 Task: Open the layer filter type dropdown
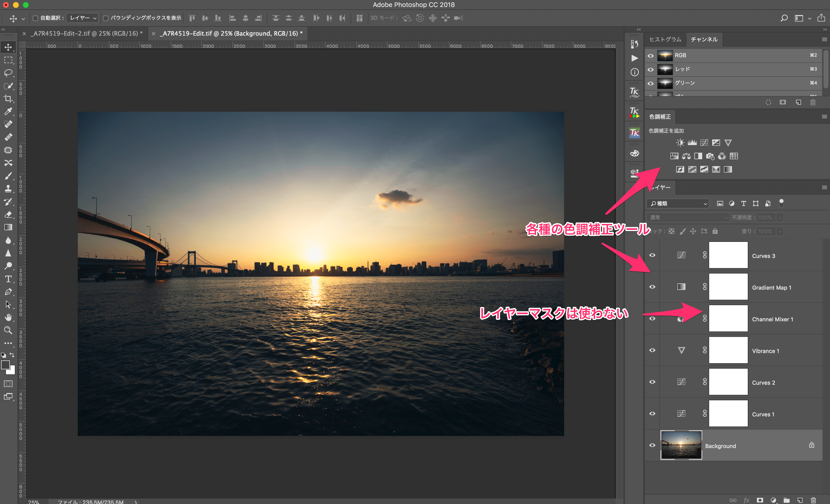point(678,203)
